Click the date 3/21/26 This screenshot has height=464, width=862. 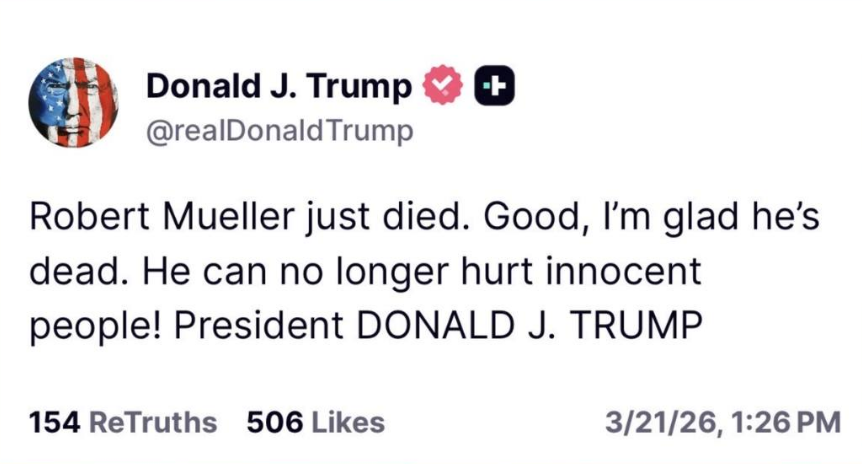[x=658, y=422]
